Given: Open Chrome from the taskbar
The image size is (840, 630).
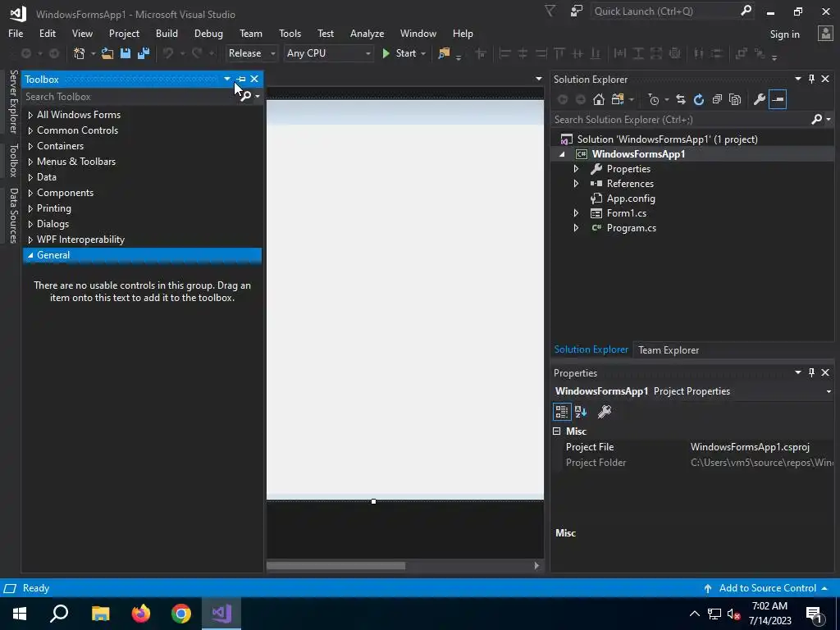Looking at the screenshot, I should [x=181, y=614].
